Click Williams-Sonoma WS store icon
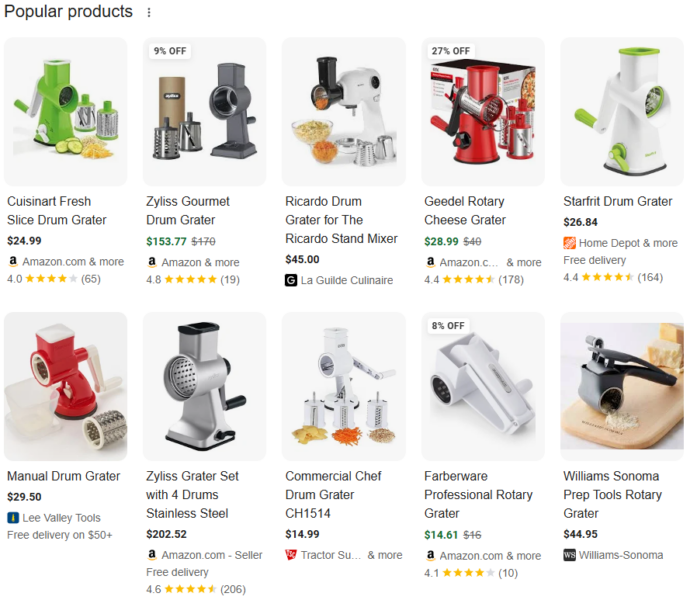 click(569, 555)
